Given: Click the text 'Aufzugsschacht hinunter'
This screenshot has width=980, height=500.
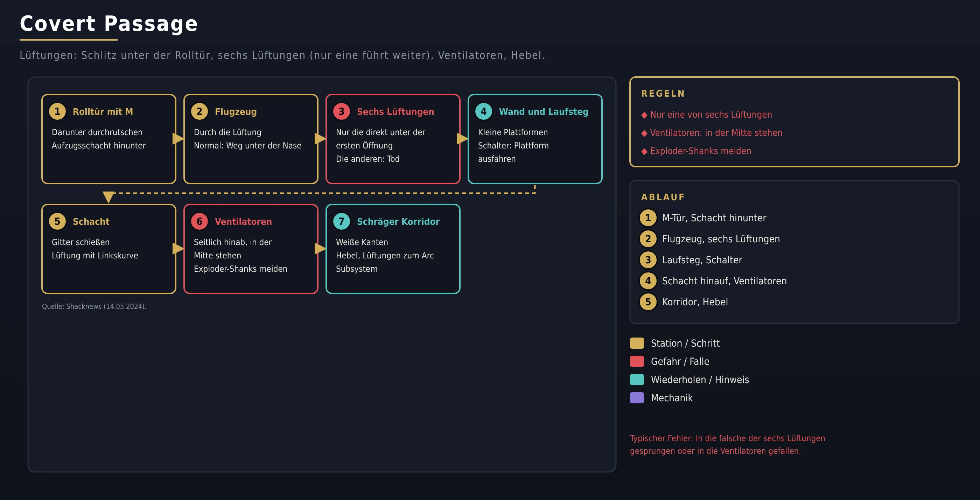Looking at the screenshot, I should (x=99, y=145).
